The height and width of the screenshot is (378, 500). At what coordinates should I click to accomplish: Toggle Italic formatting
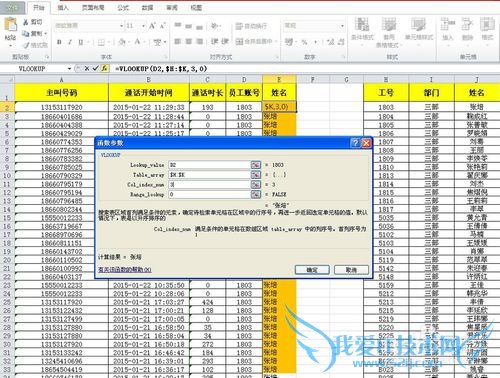(70, 42)
